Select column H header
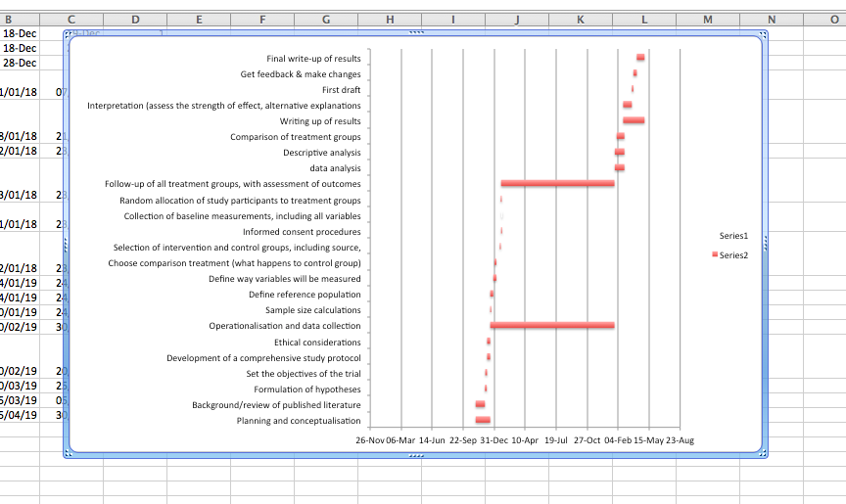The image size is (846, 504). click(391, 20)
